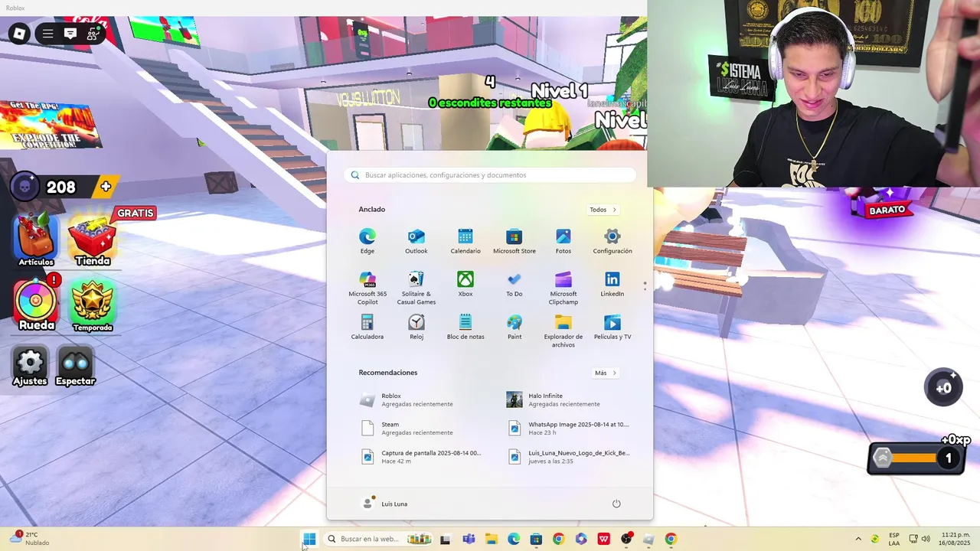This screenshot has width=980, height=551.
Task: Focus the Start menu search field
Action: tap(490, 175)
